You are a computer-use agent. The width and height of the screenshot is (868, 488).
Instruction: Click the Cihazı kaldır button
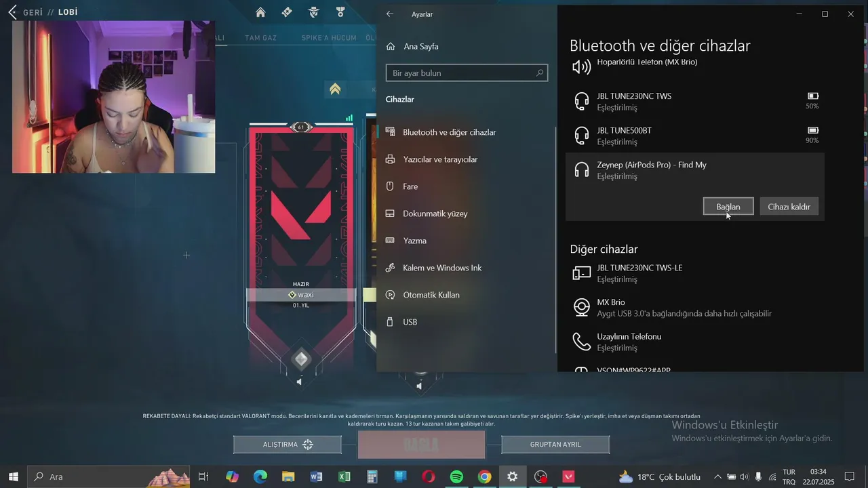[789, 207]
